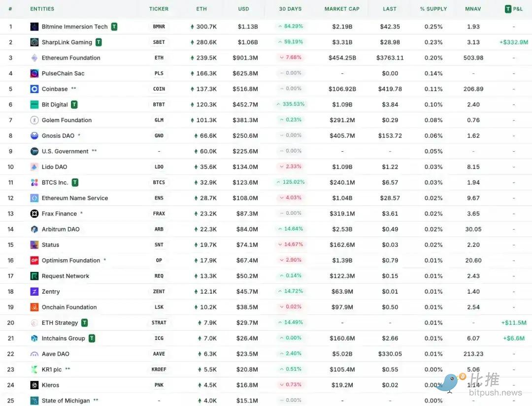
Task: Click the Aave DAO logo icon
Action: (34, 354)
